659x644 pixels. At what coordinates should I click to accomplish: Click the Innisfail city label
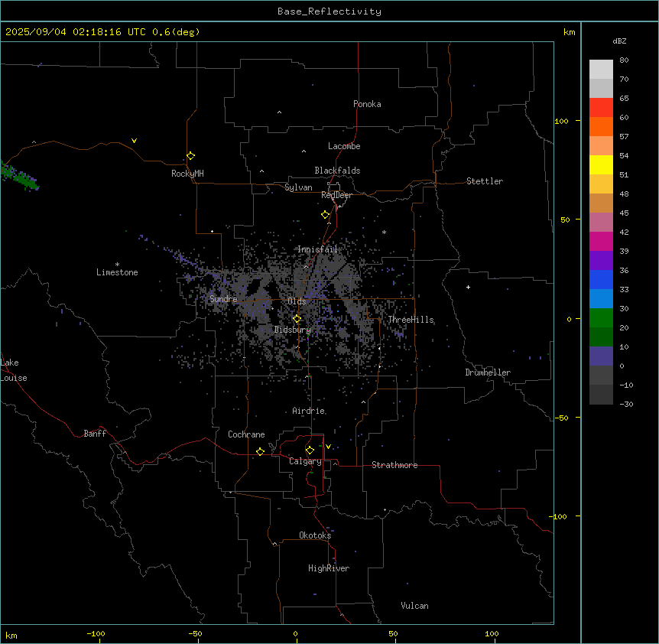[x=317, y=249]
